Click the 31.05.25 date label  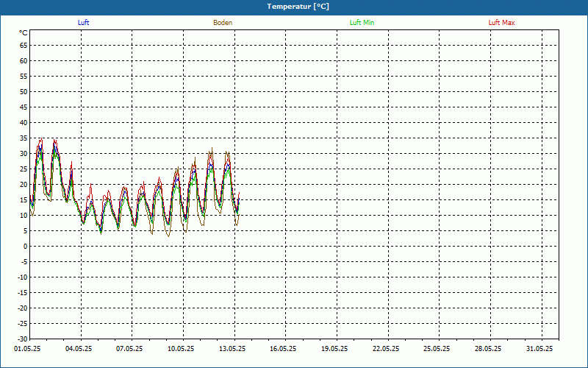coord(539,349)
